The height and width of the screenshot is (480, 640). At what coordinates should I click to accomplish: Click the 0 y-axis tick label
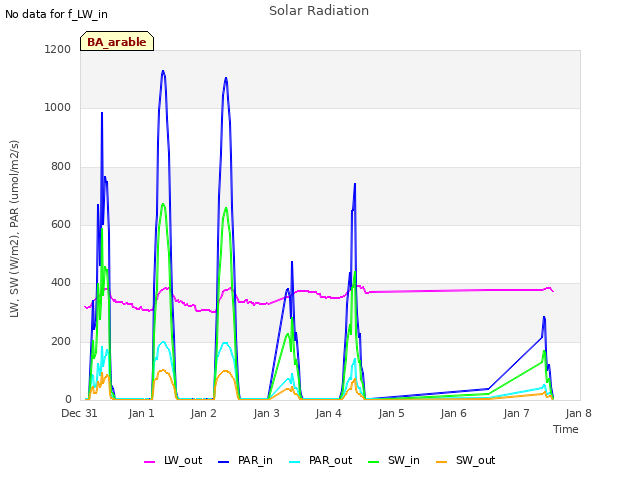(x=68, y=399)
